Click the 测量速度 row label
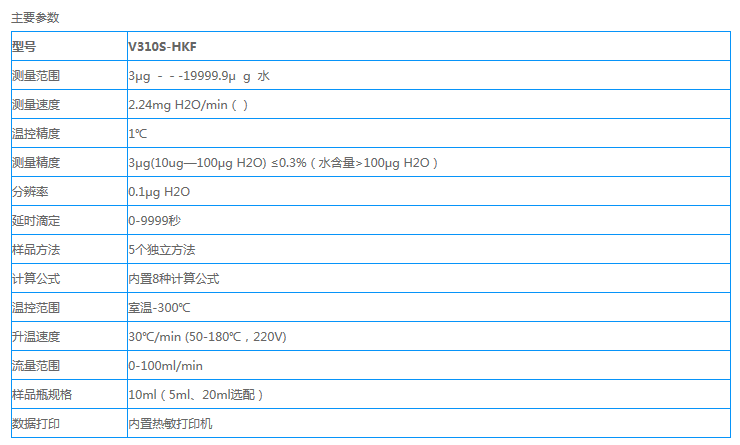This screenshot has height=445, width=740. 35,104
